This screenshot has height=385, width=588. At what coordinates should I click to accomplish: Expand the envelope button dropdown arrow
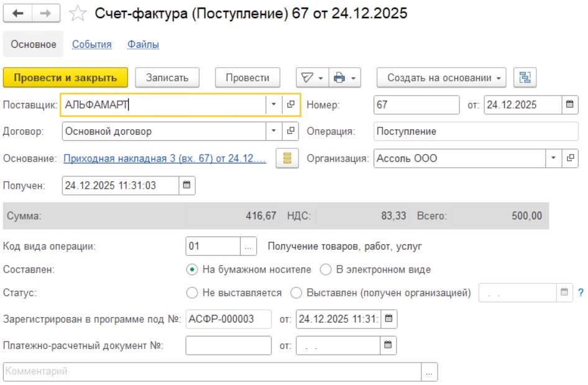pyautogui.click(x=321, y=78)
